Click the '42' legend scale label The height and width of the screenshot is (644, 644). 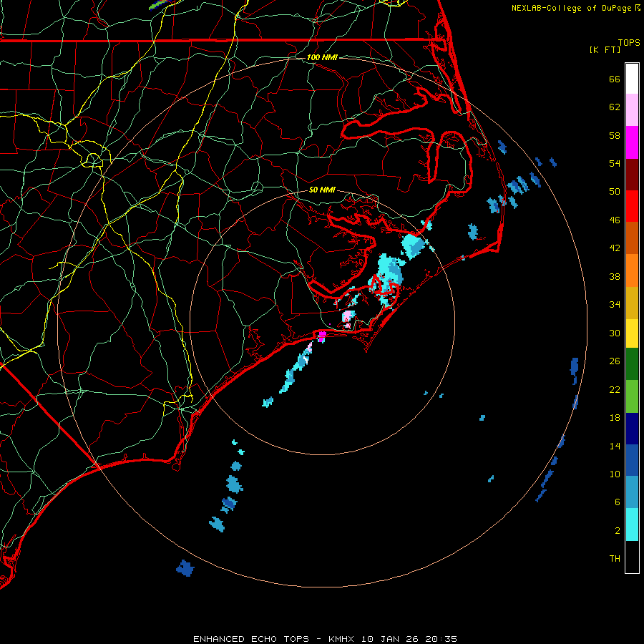click(x=615, y=248)
